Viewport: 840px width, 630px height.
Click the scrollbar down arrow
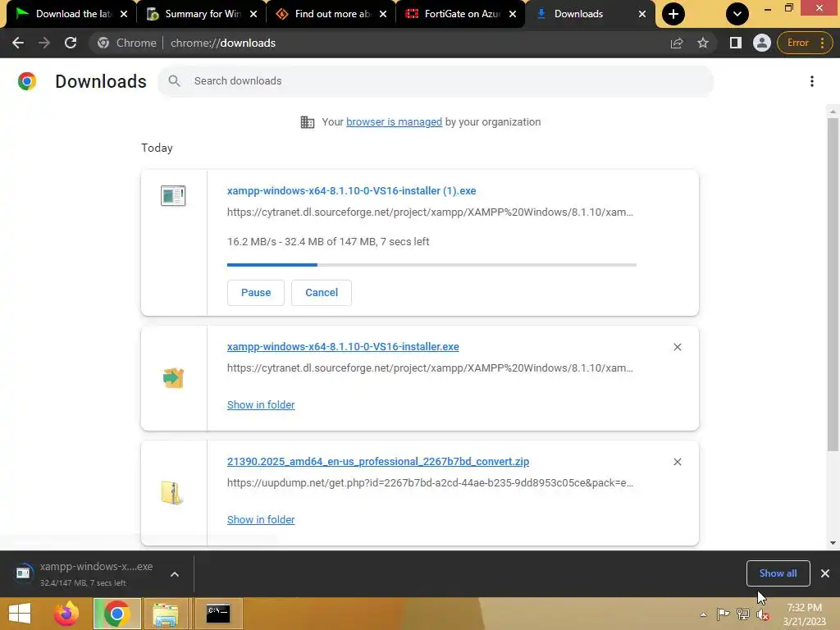coord(833,543)
